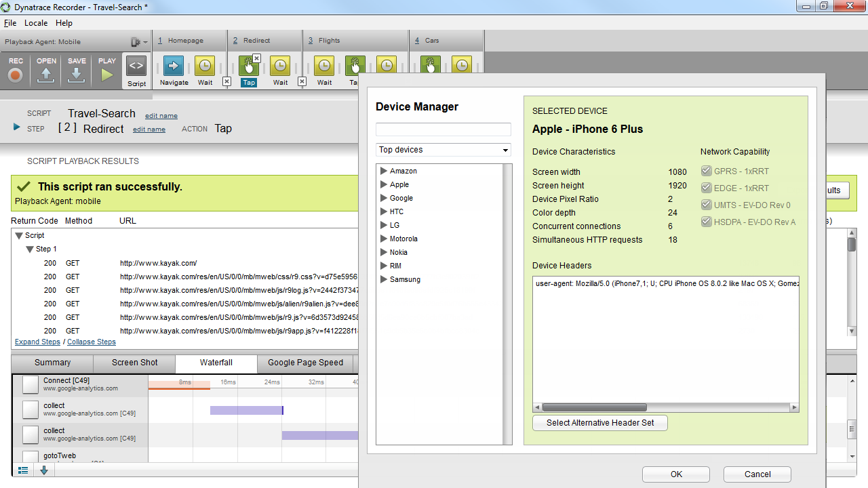Screen dimensions: 868x488
Task: Click the second collect request thumbnail
Action: coord(31,435)
